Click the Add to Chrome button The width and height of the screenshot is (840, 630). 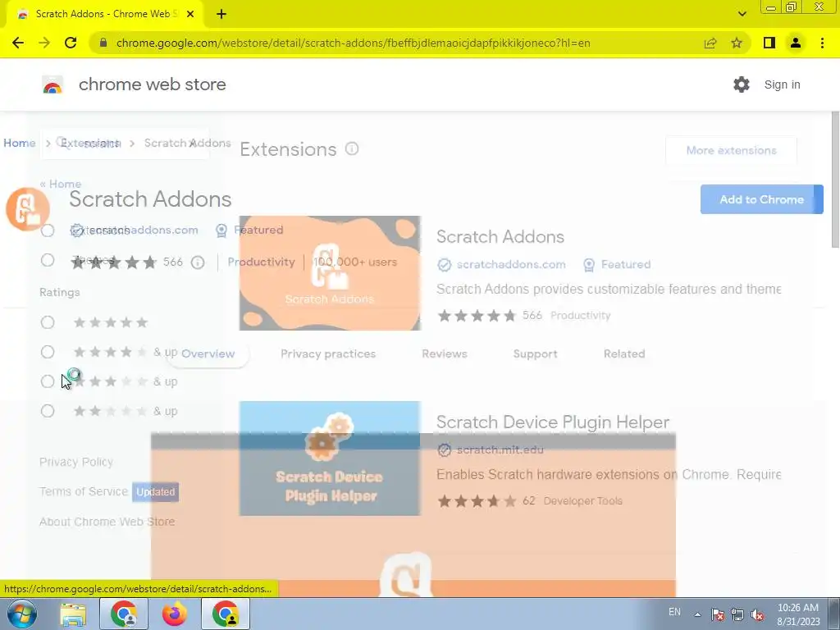761,199
